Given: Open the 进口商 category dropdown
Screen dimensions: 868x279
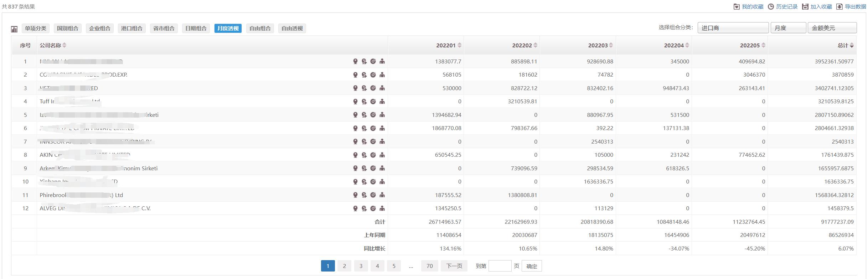Looking at the screenshot, I should click(733, 28).
